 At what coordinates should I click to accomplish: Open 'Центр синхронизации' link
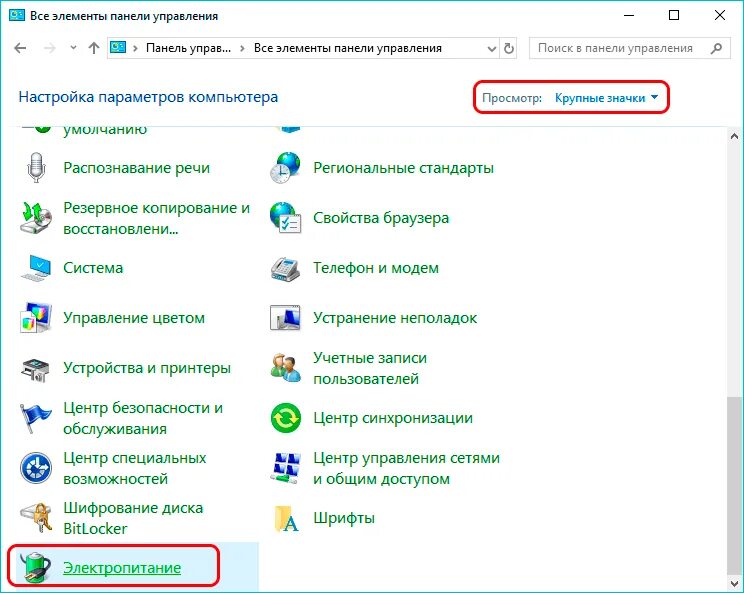[393, 418]
